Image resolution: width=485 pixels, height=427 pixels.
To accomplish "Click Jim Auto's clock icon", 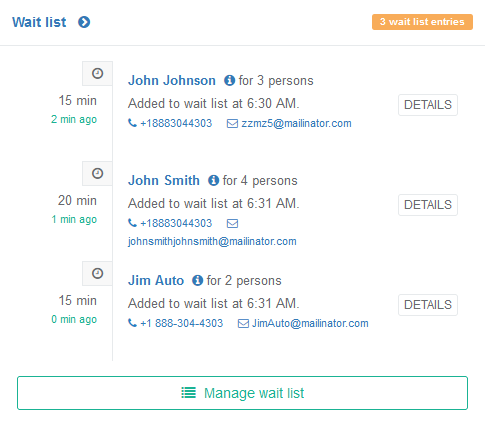I will [x=97, y=273].
